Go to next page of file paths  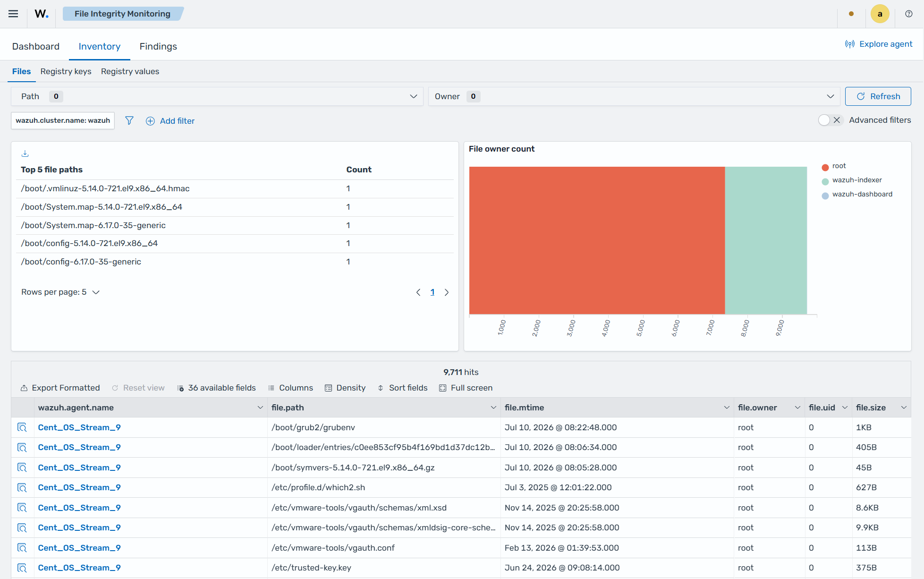pyautogui.click(x=447, y=292)
